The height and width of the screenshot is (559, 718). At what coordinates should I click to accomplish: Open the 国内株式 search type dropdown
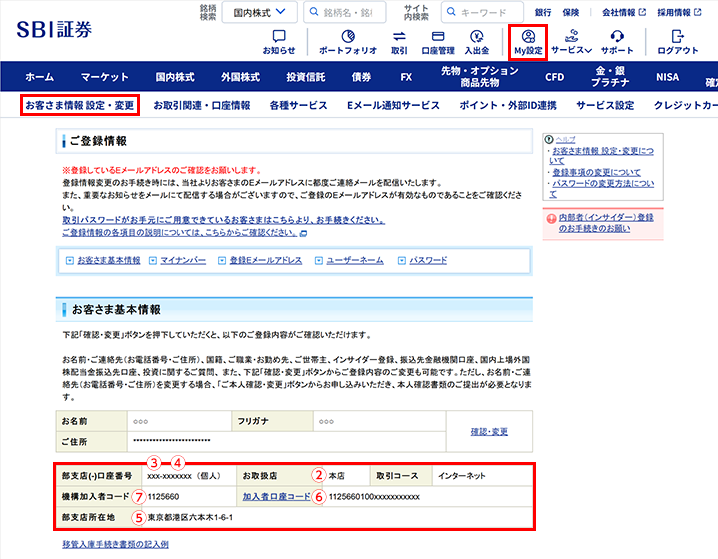click(x=259, y=12)
